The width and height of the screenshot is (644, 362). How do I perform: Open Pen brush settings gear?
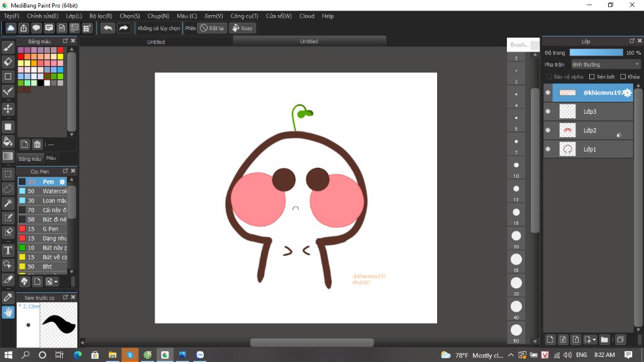(x=62, y=182)
